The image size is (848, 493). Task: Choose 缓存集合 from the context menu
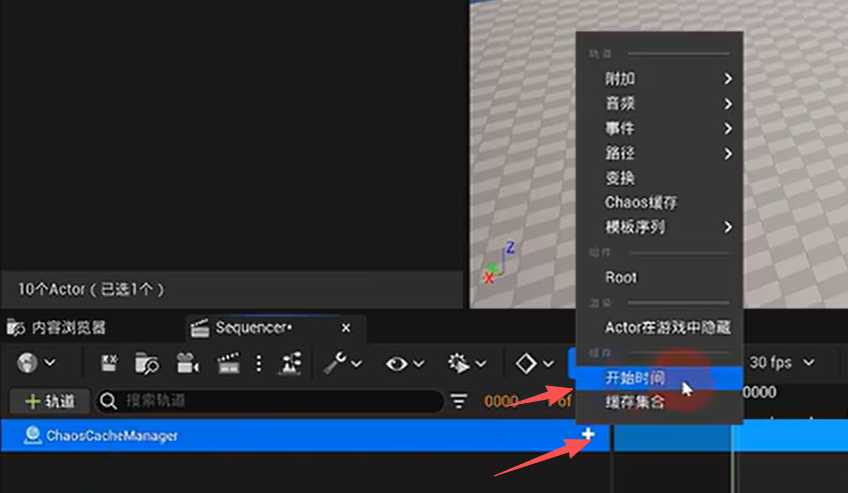coord(635,403)
